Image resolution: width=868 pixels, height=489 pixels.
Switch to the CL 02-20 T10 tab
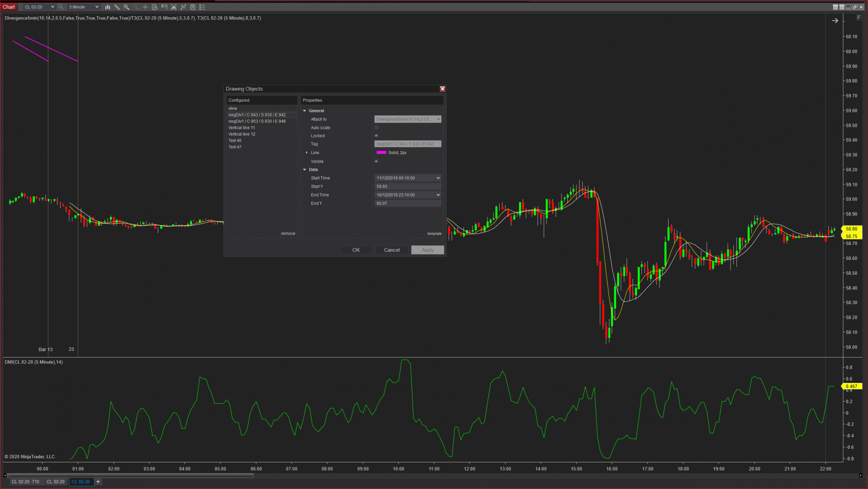pyautogui.click(x=25, y=482)
